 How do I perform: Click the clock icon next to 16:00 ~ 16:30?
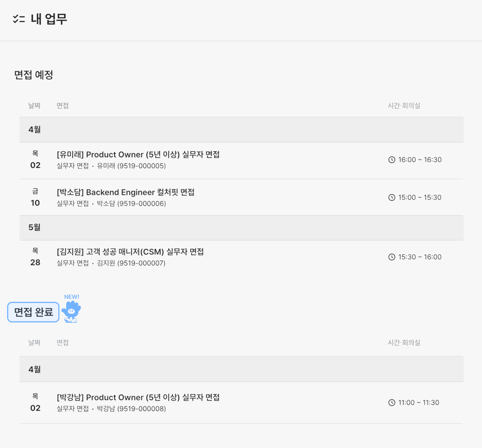pyautogui.click(x=392, y=160)
